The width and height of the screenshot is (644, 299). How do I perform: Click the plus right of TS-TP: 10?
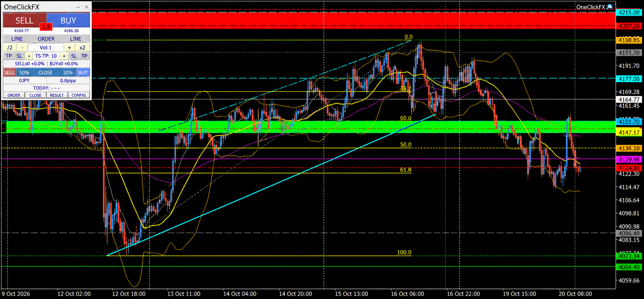click(64, 56)
